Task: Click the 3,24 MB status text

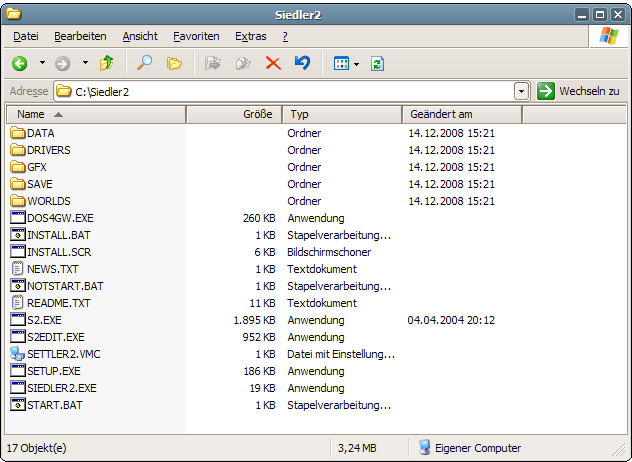Action: tap(357, 448)
